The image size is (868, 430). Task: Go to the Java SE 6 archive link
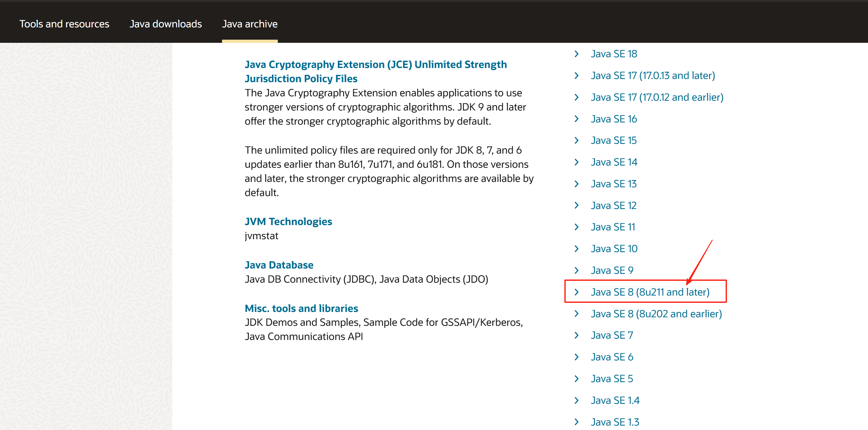pyautogui.click(x=612, y=357)
